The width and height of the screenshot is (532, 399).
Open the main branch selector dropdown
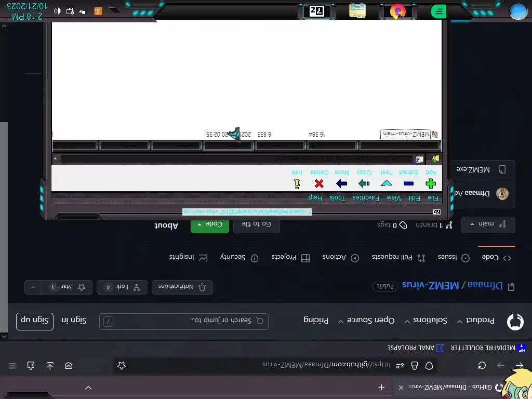(x=488, y=224)
